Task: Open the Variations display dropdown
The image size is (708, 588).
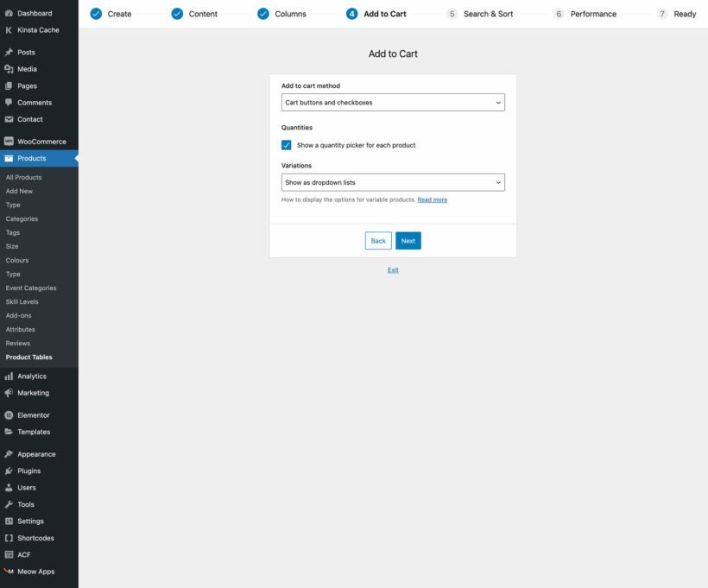Action: pyautogui.click(x=393, y=182)
